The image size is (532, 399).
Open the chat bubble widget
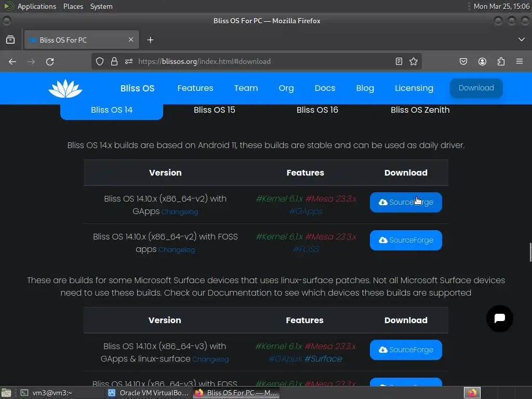pyautogui.click(x=500, y=318)
